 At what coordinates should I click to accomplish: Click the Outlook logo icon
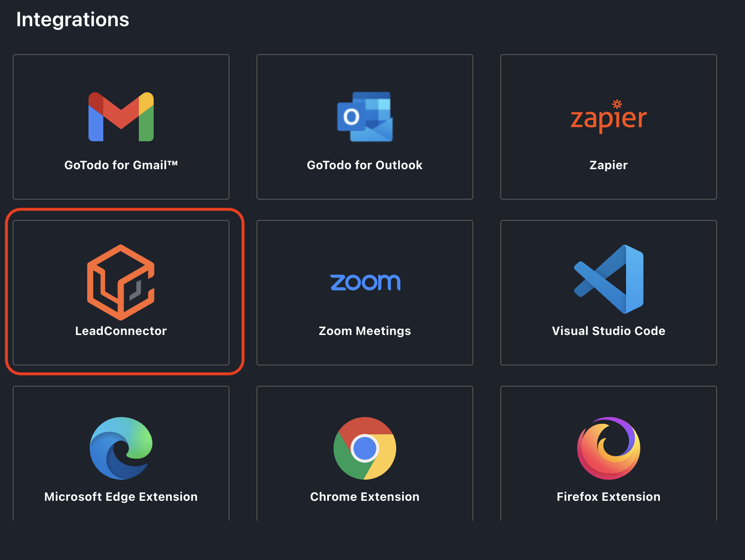365,117
